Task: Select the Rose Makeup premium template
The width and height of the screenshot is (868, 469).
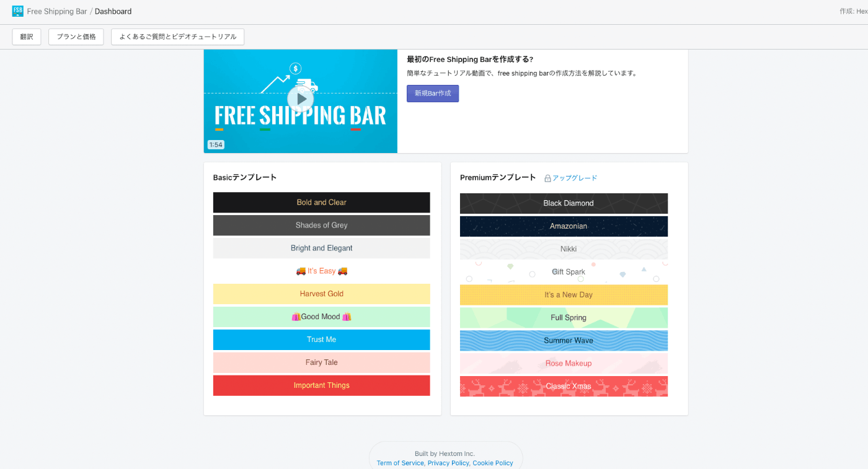Action: tap(564, 364)
